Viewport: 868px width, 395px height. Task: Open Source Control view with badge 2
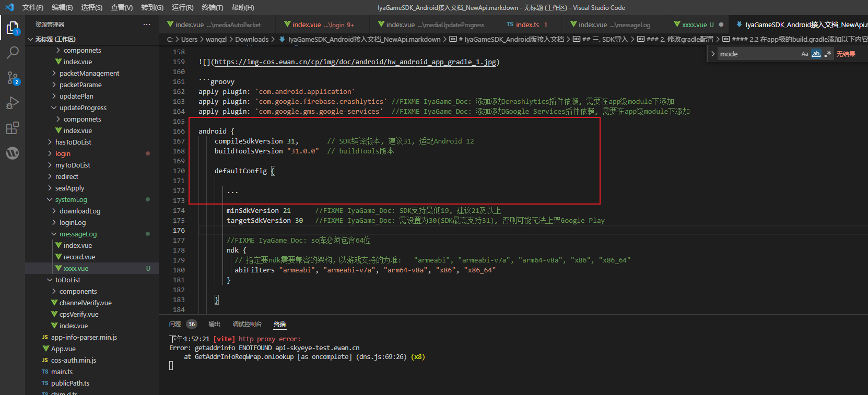tap(13, 78)
